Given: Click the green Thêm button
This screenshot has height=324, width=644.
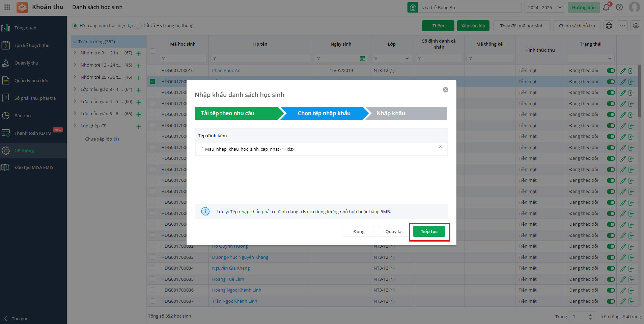Looking at the screenshot, I should [x=438, y=26].
